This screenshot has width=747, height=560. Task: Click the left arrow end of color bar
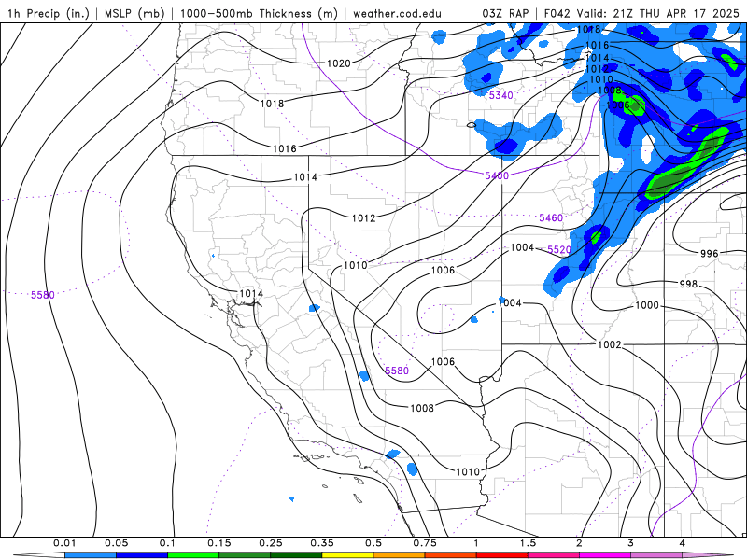[x=39, y=555]
